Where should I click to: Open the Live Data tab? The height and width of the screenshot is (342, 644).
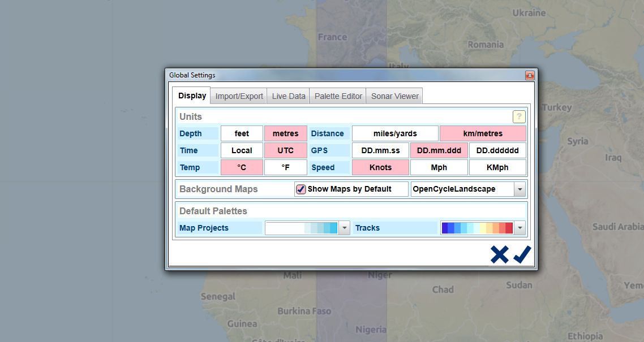[x=288, y=96]
